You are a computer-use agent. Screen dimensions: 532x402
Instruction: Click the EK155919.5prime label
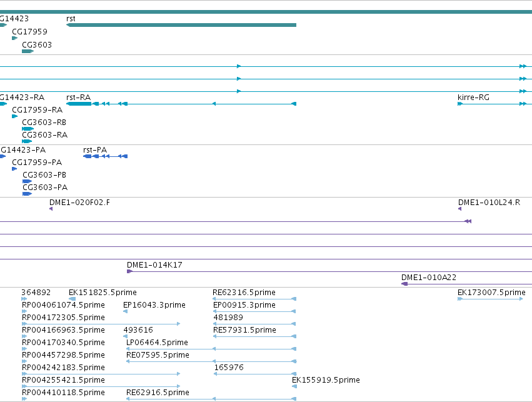[x=326, y=380]
